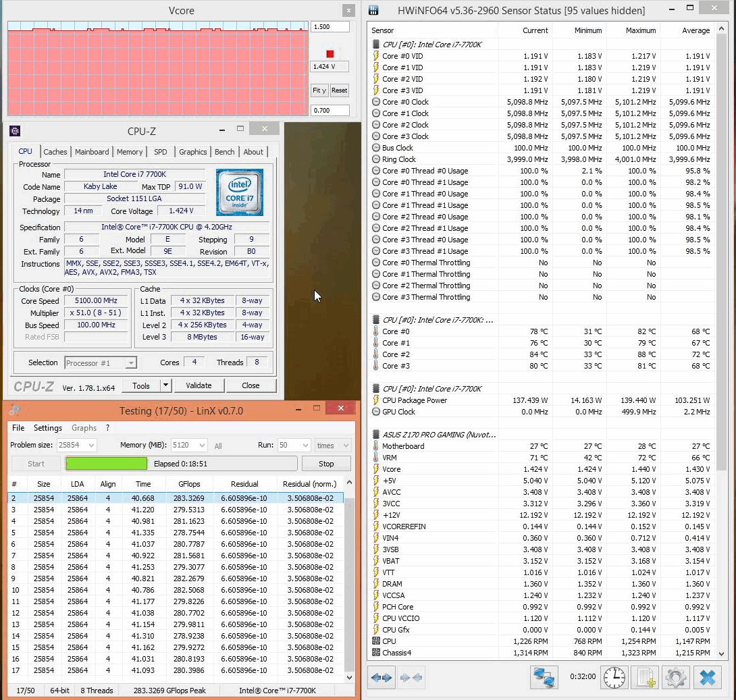The image size is (736, 700).
Task: Open the times unit dropdown
Action: pos(346,445)
